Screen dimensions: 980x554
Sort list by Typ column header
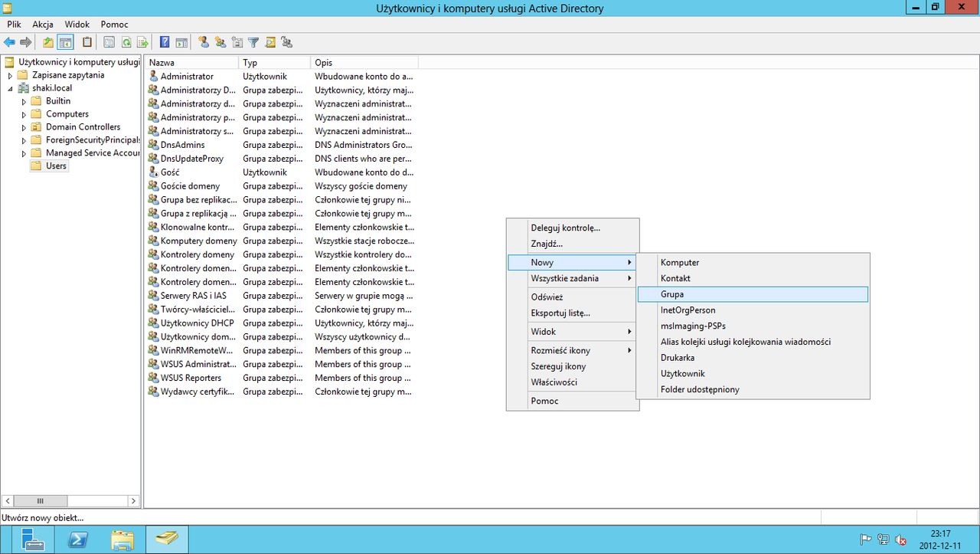click(x=275, y=63)
